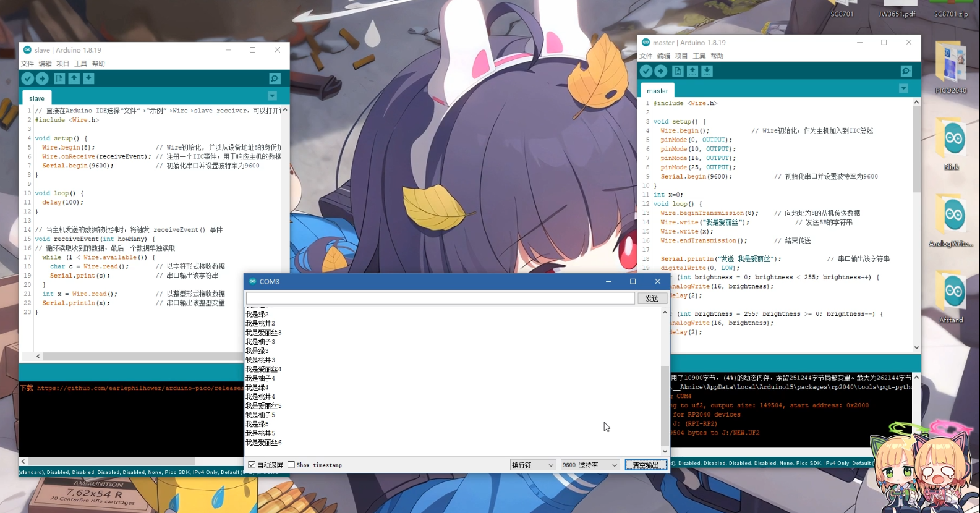Select the slave sketch tab

(x=36, y=98)
